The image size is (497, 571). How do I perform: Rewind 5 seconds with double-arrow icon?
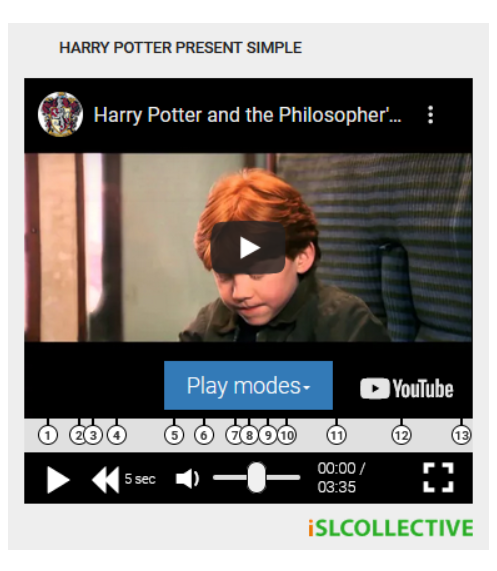pyautogui.click(x=105, y=480)
